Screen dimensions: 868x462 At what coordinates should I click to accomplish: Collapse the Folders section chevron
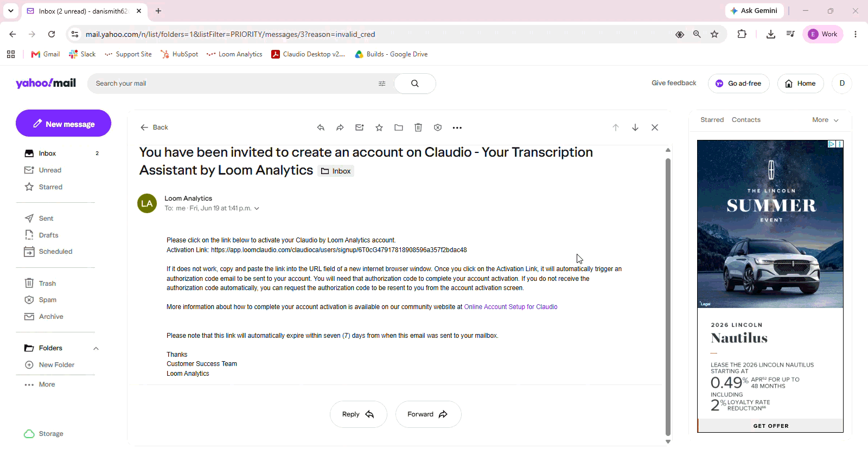(96, 349)
